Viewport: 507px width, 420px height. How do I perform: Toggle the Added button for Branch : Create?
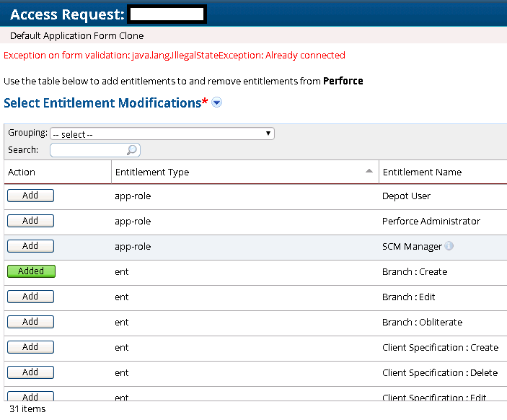click(x=31, y=271)
